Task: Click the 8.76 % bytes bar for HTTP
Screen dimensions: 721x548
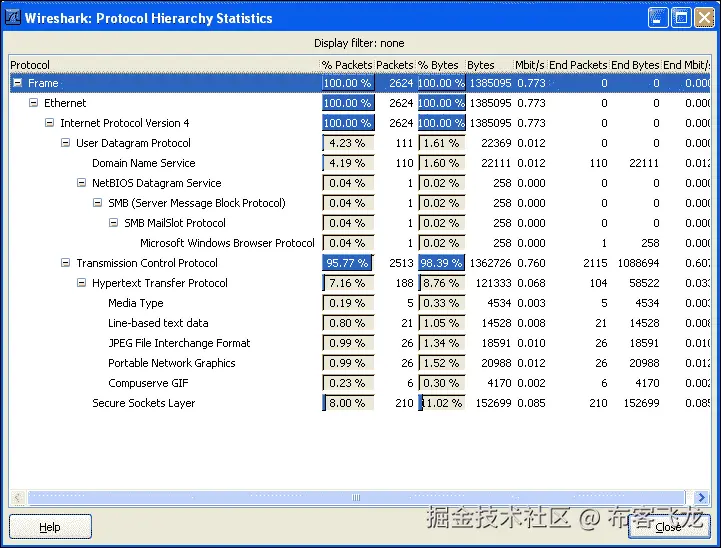Action: [x=441, y=283]
